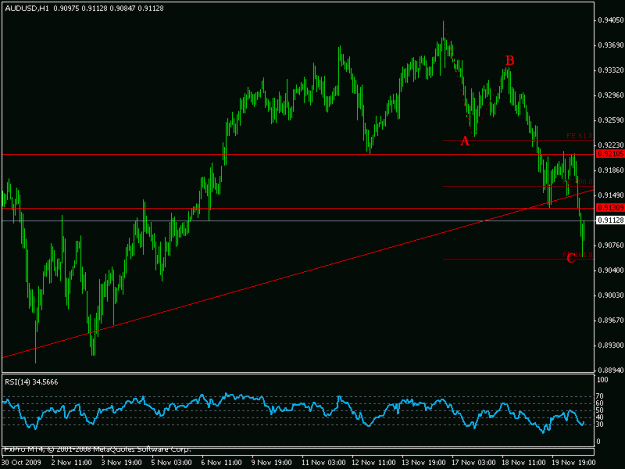
Task: Click the 3 Nov 19:00 time label
Action: coord(122,463)
